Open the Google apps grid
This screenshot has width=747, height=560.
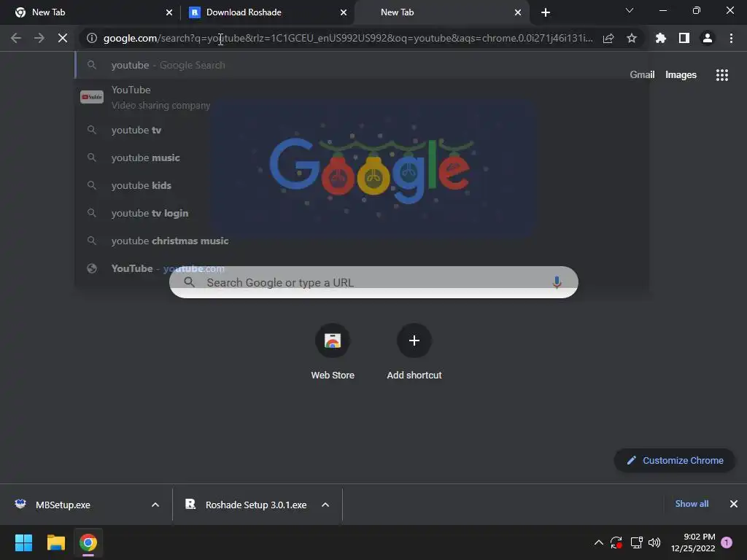point(721,75)
